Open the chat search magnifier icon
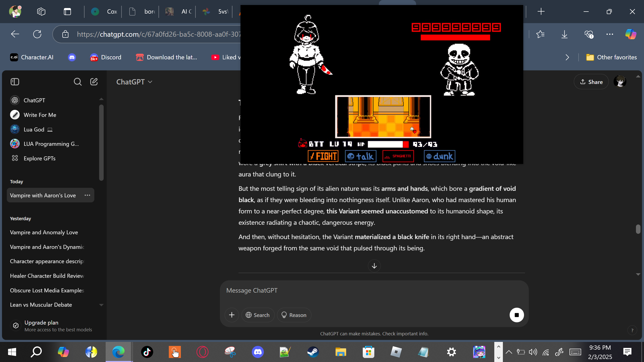 tap(77, 82)
